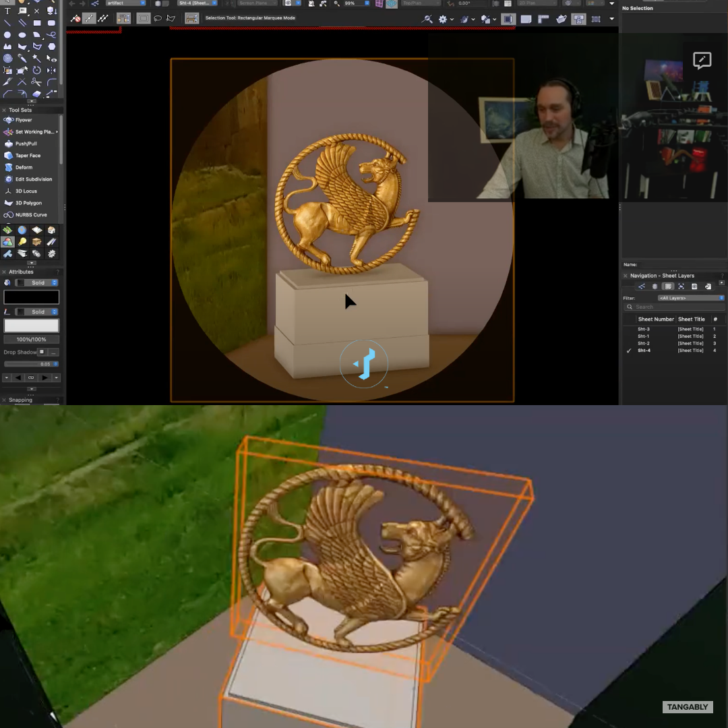728x728 pixels.
Task: Toggle the disable interactive scaling mode
Action: (x=75, y=19)
